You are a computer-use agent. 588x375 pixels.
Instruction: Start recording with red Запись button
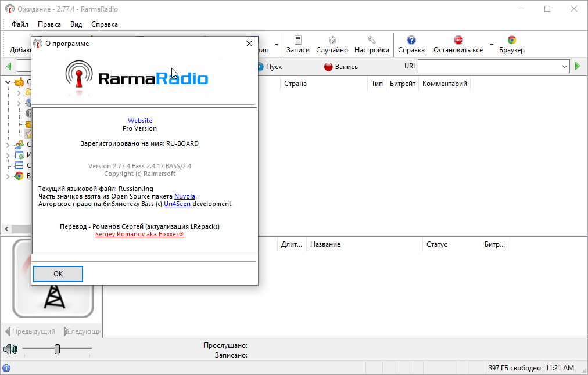coord(341,67)
